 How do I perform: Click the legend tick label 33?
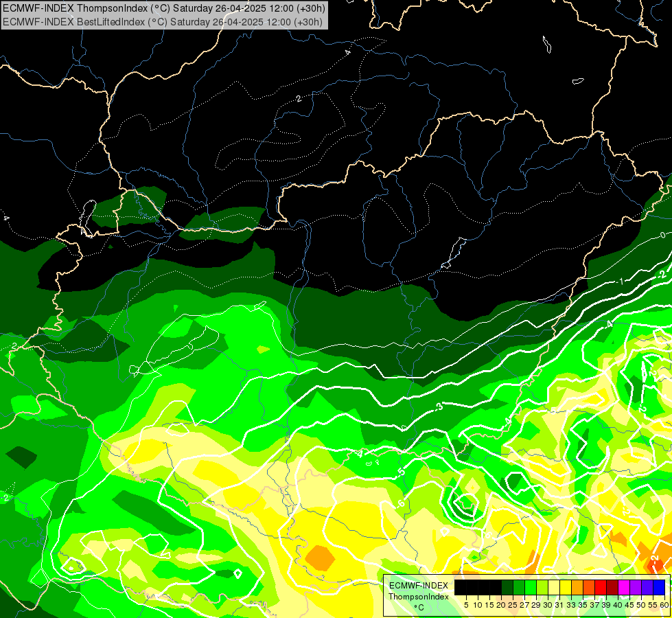(x=571, y=605)
